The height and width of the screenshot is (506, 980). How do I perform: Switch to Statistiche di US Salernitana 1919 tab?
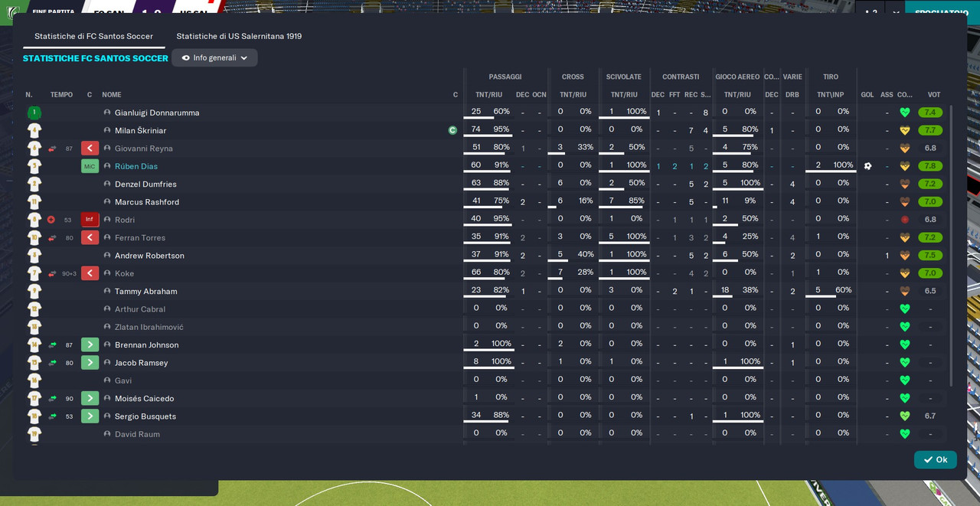point(239,36)
